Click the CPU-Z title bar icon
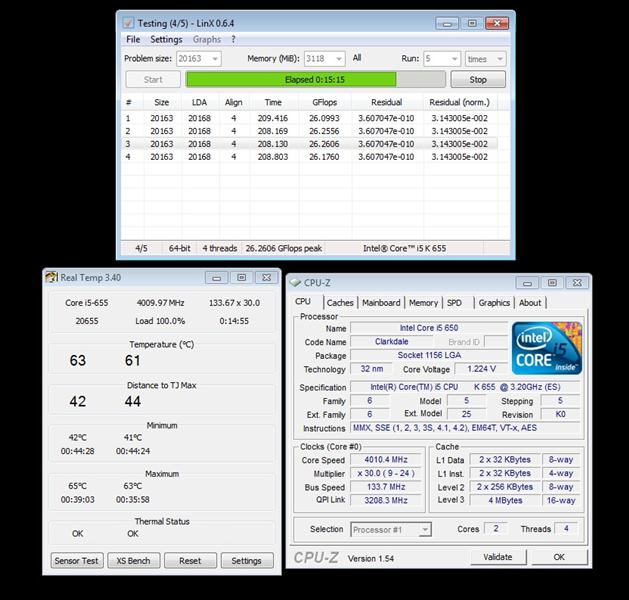Viewport: 629px width, 600px height. point(295,283)
